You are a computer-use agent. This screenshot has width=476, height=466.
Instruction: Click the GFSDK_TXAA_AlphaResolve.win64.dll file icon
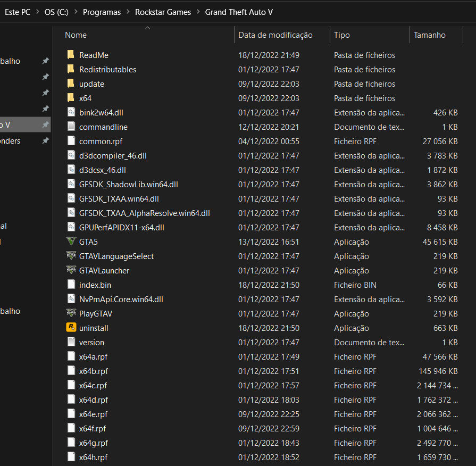point(71,212)
